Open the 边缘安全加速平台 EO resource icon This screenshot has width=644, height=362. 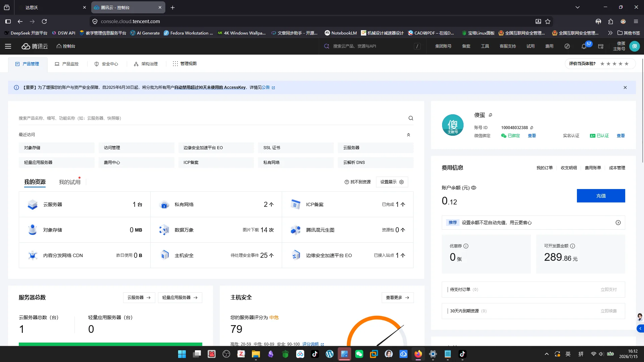296,255
